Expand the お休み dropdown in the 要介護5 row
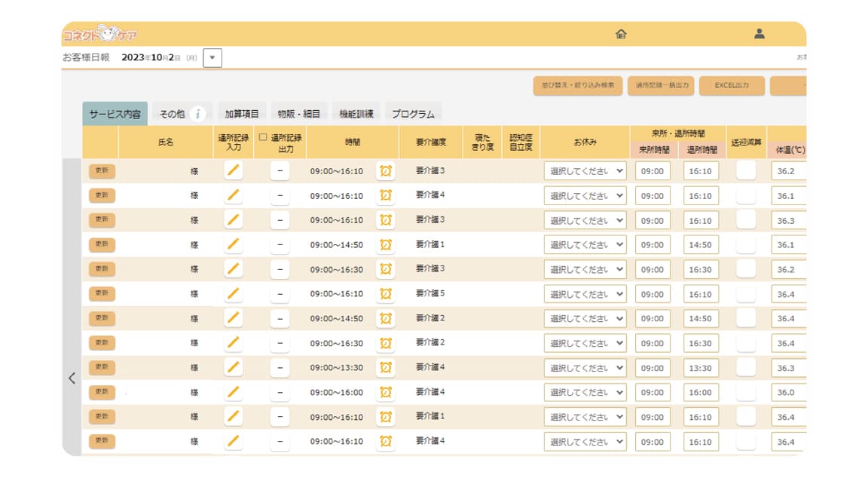 [x=585, y=294]
